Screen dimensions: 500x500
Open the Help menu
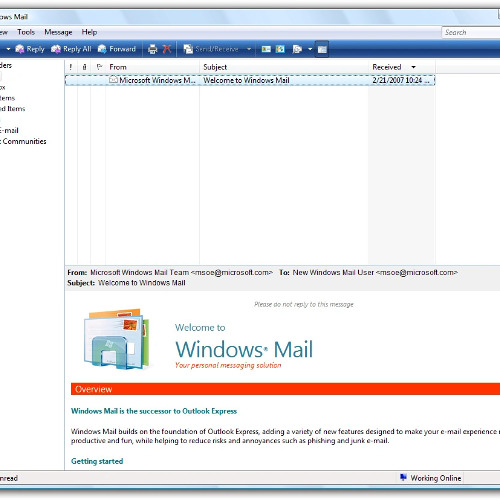(x=89, y=32)
